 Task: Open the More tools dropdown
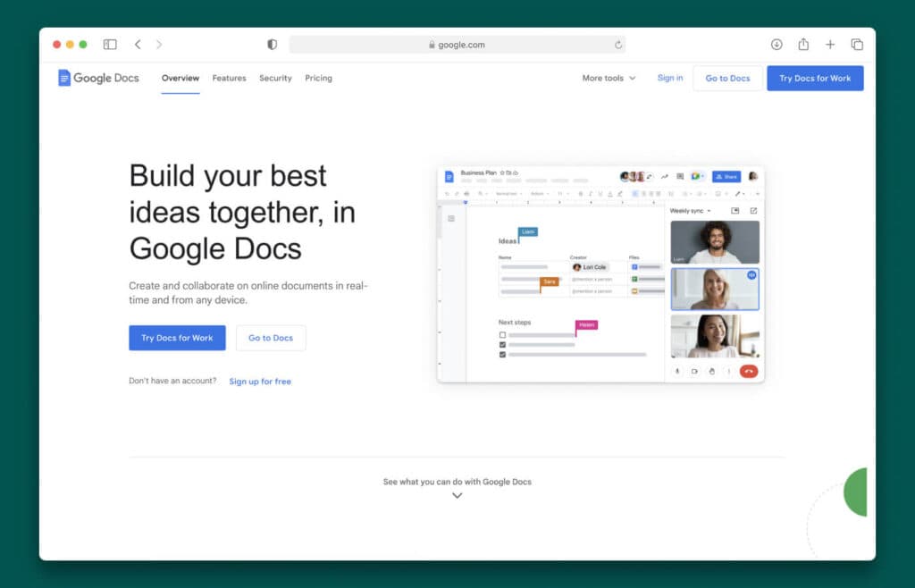pyautogui.click(x=608, y=79)
